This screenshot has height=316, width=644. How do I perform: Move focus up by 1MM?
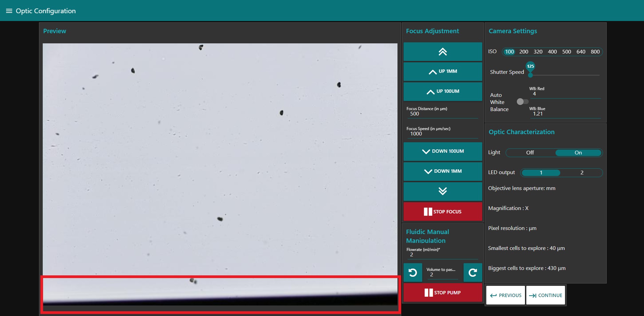[x=443, y=71]
